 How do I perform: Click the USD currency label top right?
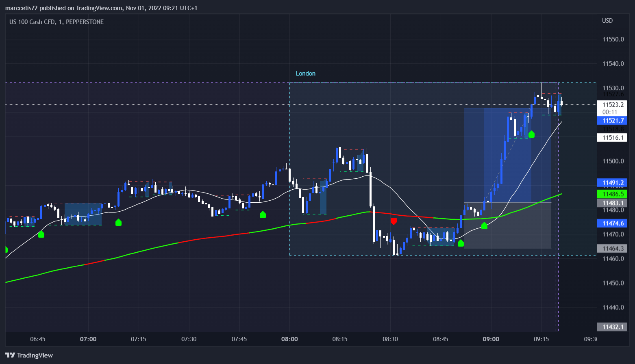click(x=607, y=20)
